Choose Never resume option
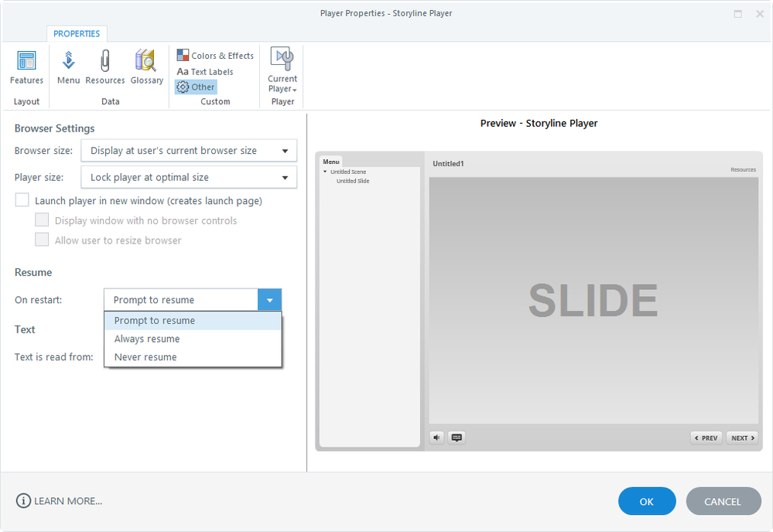773x532 pixels. coord(193,357)
